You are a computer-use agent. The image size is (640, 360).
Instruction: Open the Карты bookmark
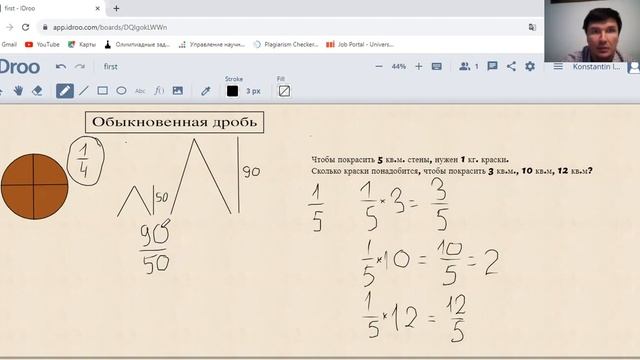(x=82, y=44)
